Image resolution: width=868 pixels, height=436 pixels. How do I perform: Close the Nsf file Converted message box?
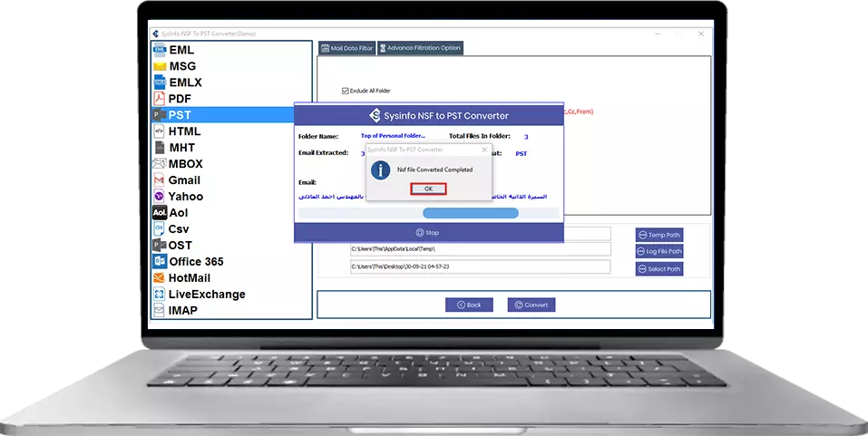[484, 150]
